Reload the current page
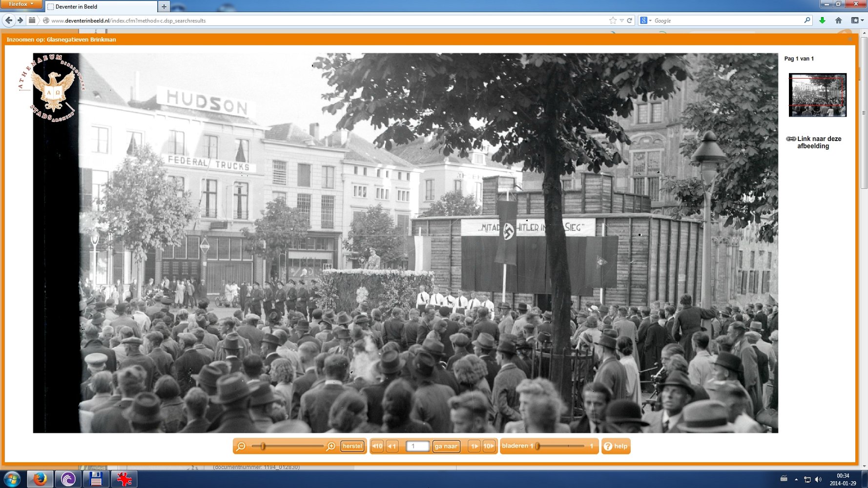Viewport: 868px width, 488px height. [630, 20]
